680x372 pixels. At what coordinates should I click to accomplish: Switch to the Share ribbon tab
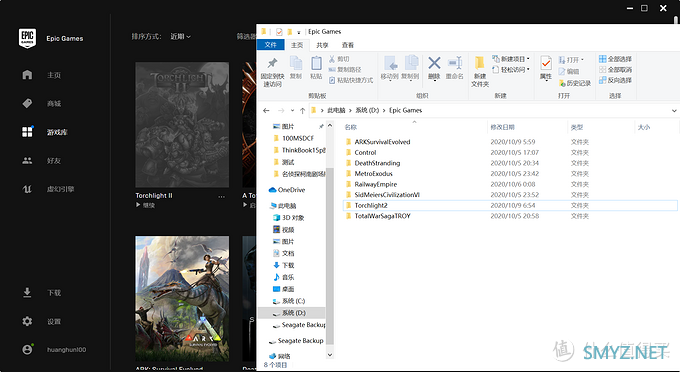click(x=322, y=45)
